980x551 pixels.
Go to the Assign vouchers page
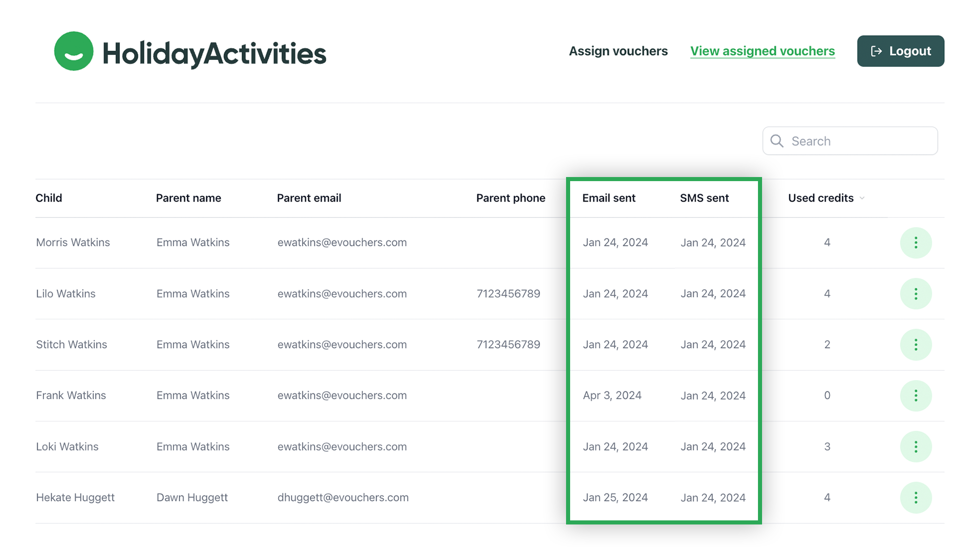click(x=618, y=51)
